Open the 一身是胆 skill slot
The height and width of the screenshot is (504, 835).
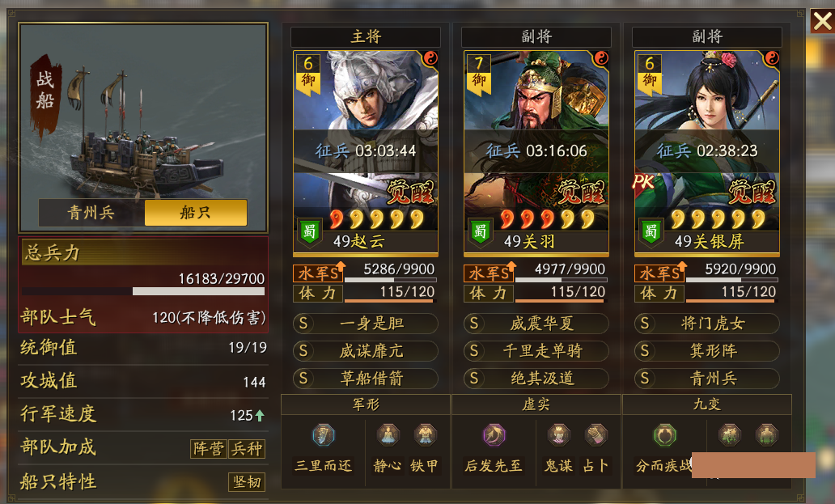pos(366,324)
